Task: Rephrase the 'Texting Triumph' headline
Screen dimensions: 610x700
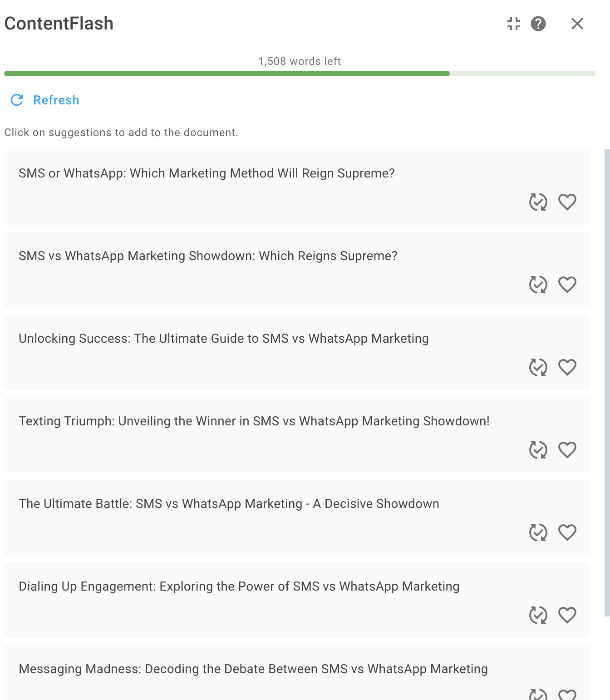Action: (x=538, y=450)
